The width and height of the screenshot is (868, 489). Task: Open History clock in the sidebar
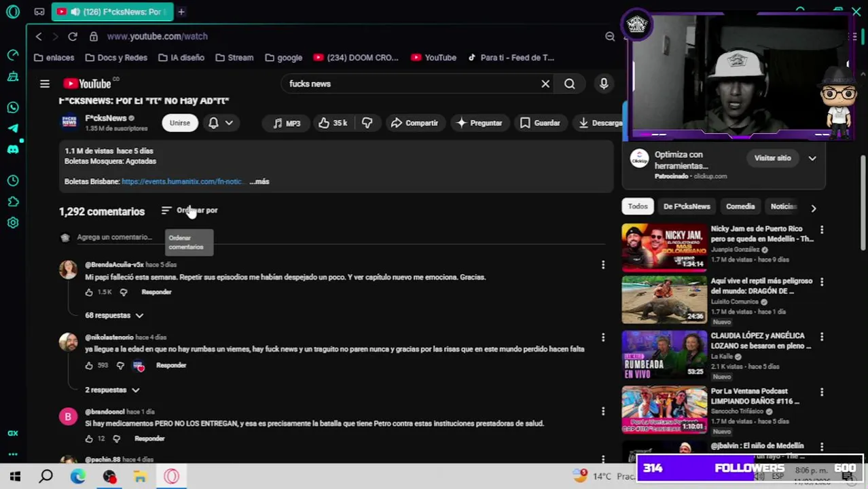click(x=13, y=180)
